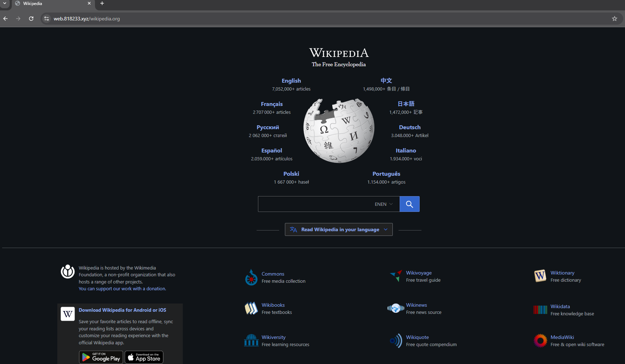Open the Русский Wikipedia link
625x364 pixels.
(x=268, y=127)
